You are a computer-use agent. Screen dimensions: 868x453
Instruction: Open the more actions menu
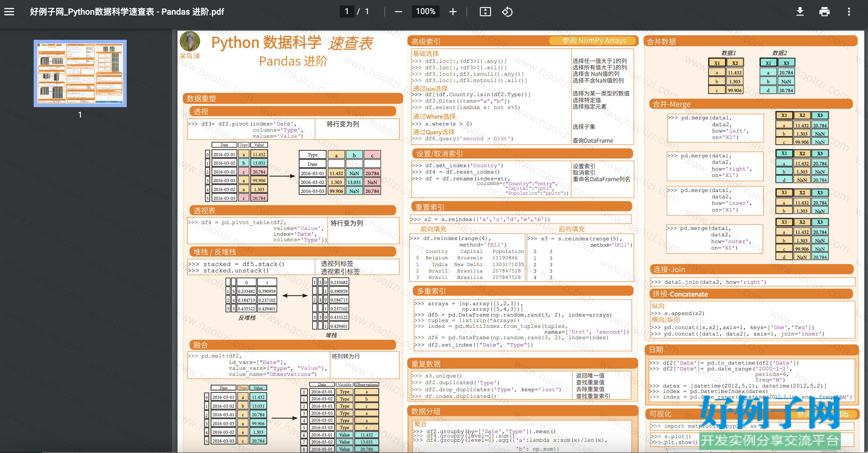849,12
